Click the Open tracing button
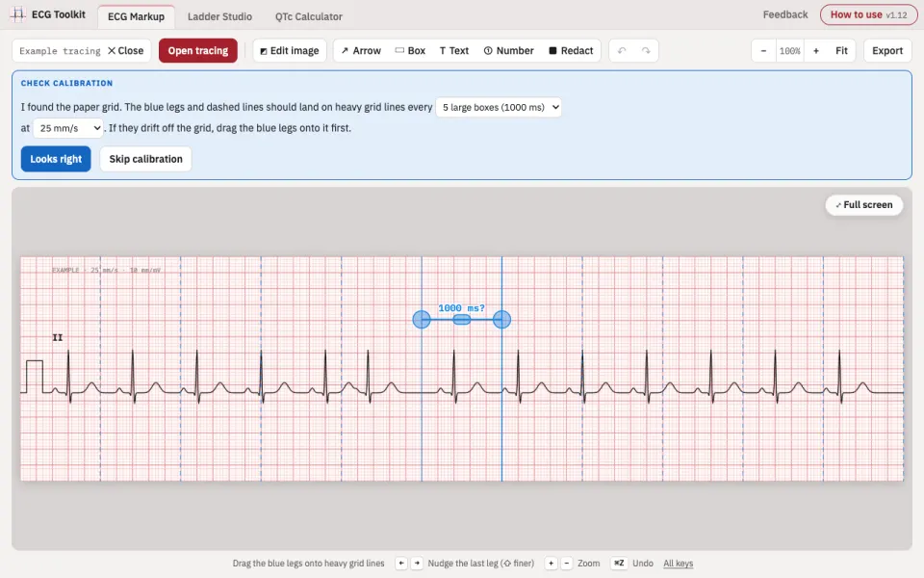Viewport: 924px width, 578px height. tap(198, 51)
